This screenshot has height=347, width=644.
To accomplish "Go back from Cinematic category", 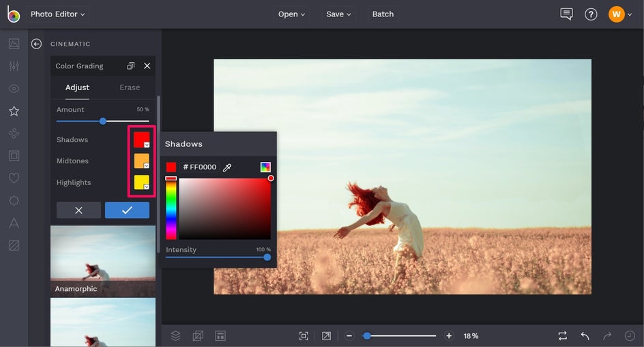I will pyautogui.click(x=36, y=44).
